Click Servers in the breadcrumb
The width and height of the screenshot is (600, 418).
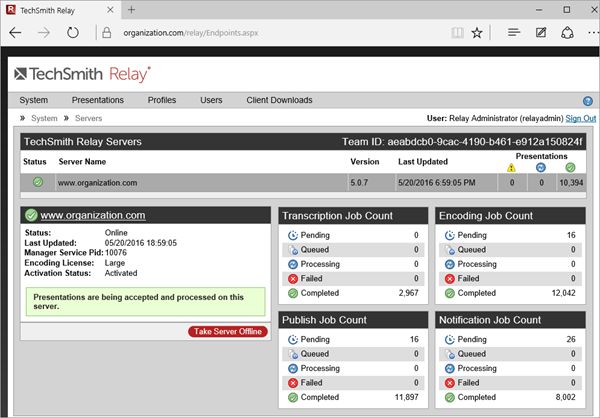click(x=88, y=118)
